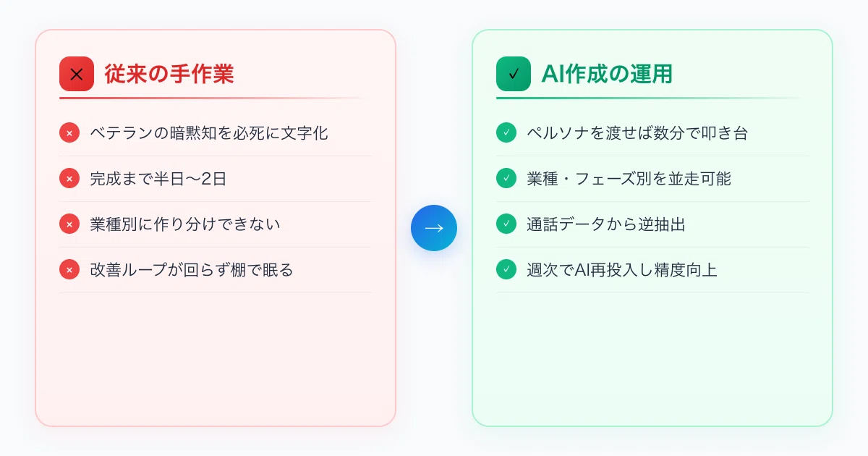This screenshot has width=868, height=456.
Task: Click green check next to ペルソナを渡せば
Action: 506,132
